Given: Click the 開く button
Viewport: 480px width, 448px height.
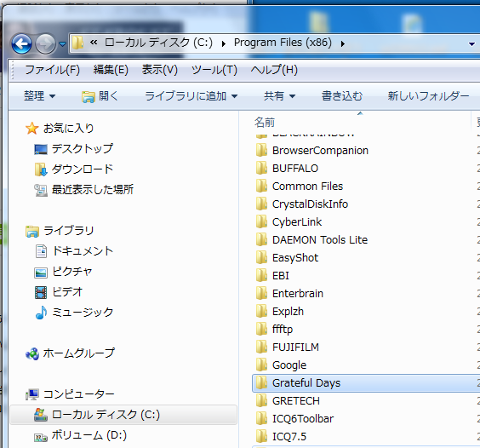Looking at the screenshot, I should [100, 96].
